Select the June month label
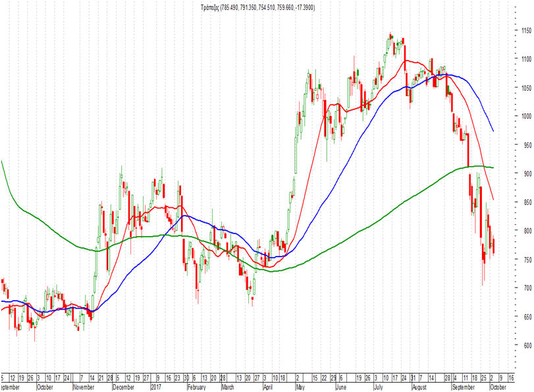534x392 pixels. pos(341,387)
